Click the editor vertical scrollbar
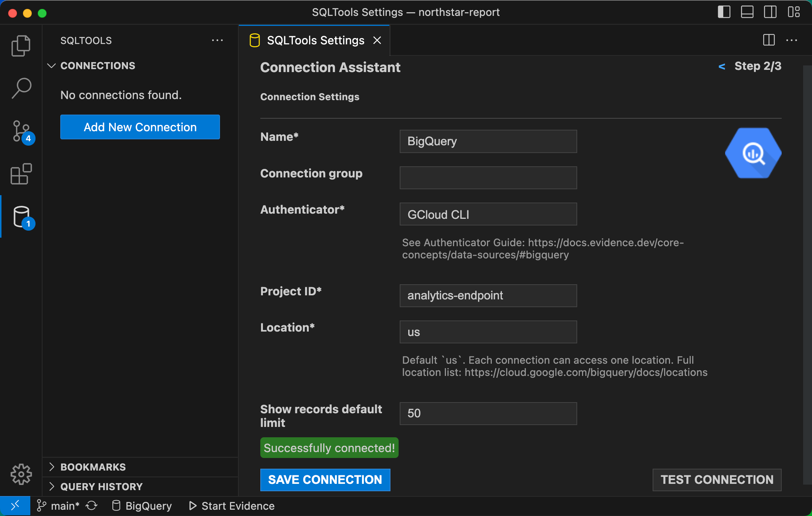Screen dimensions: 812x516 807,274
